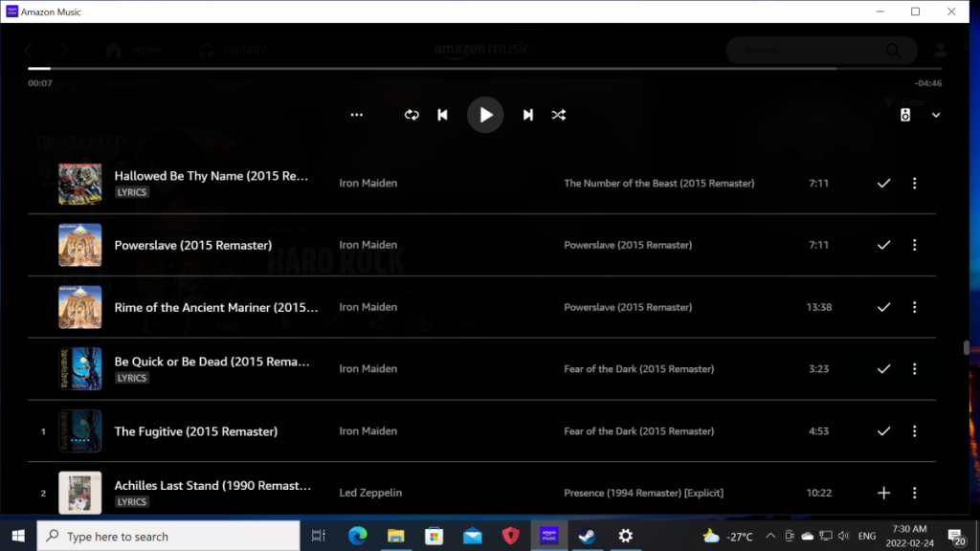The width and height of the screenshot is (980, 551).
Task: Click Rime of the Ancient Mariner album art
Action: pos(79,307)
